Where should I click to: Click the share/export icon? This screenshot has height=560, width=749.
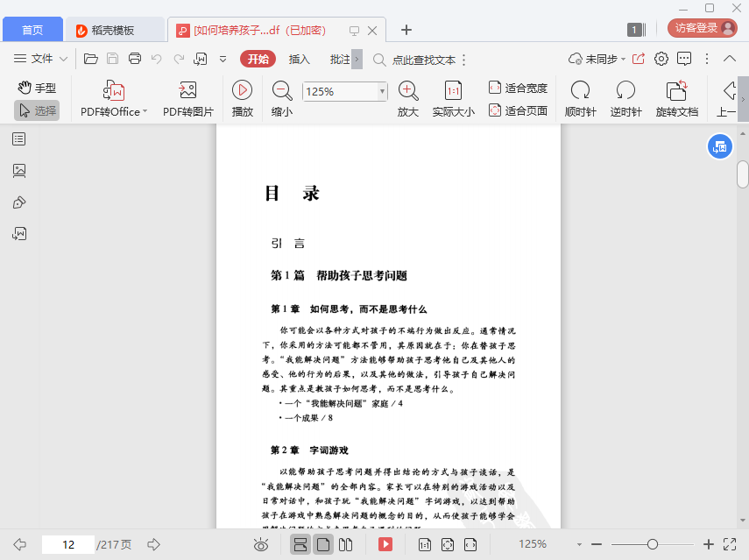point(638,59)
